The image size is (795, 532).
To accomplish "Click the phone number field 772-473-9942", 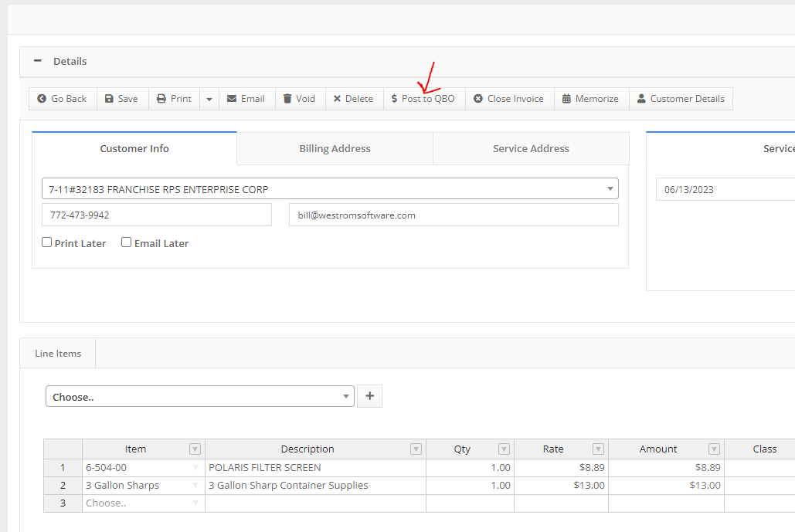I will pos(157,215).
